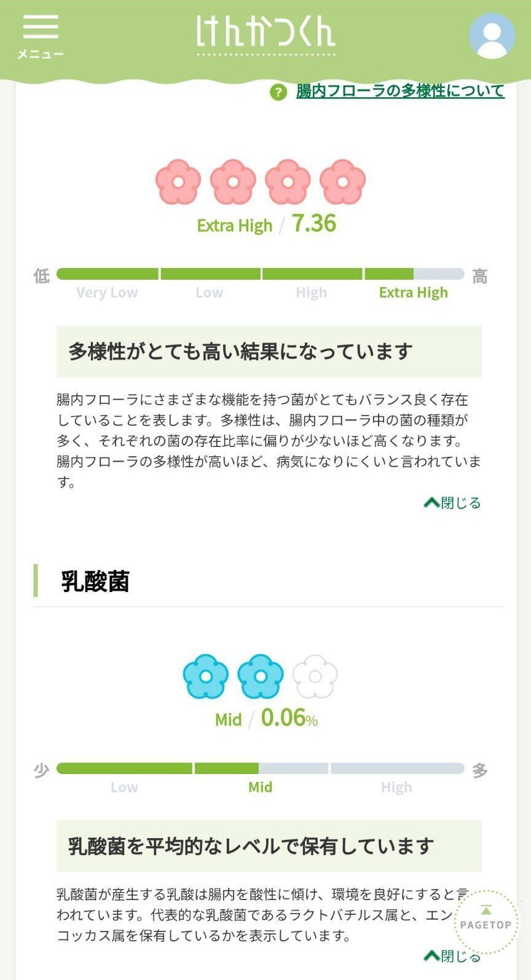
Task: Click the green question mark help icon
Action: [278, 92]
